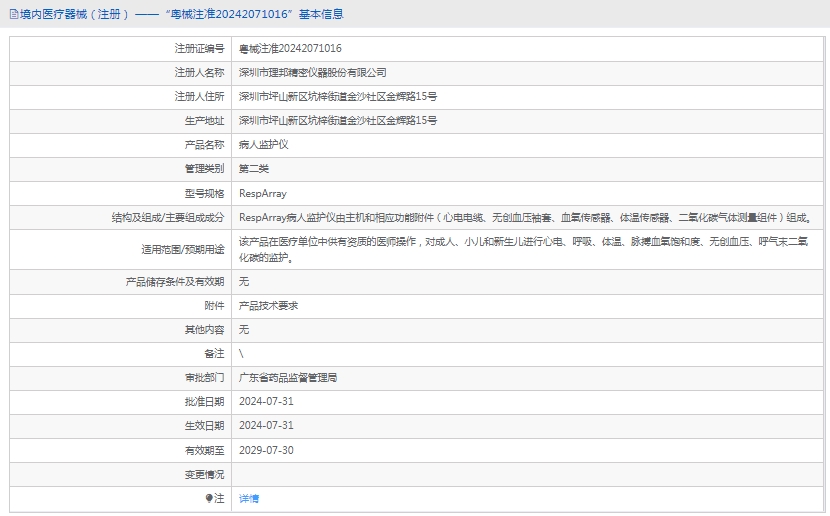This screenshot has height=516, width=830.
Task: Click the management category value 第二类
Action: click(x=254, y=168)
